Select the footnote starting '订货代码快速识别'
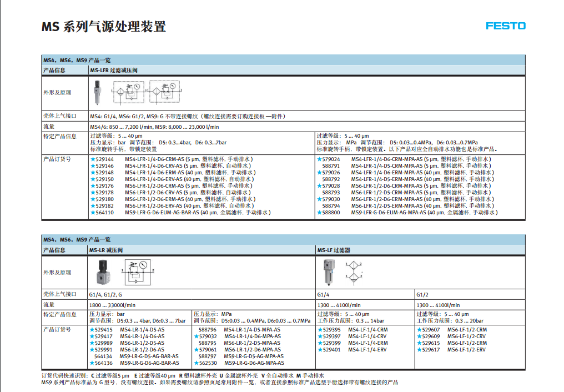 (x=183, y=375)
